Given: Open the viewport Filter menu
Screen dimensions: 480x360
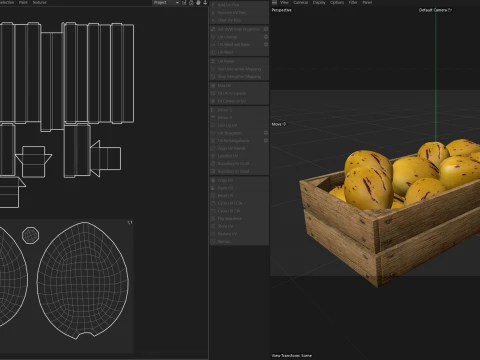Looking at the screenshot, I should pos(353,2).
